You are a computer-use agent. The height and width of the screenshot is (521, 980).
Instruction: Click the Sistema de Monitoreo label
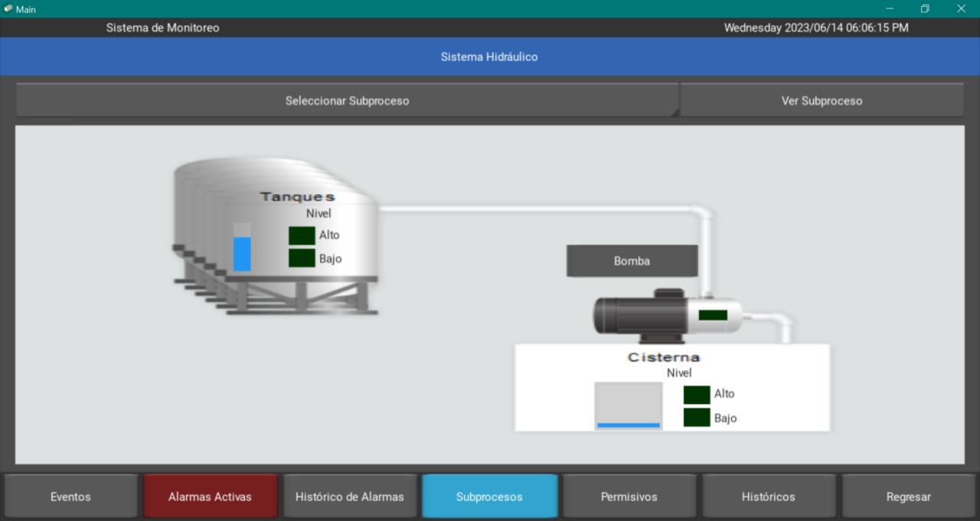click(x=162, y=28)
